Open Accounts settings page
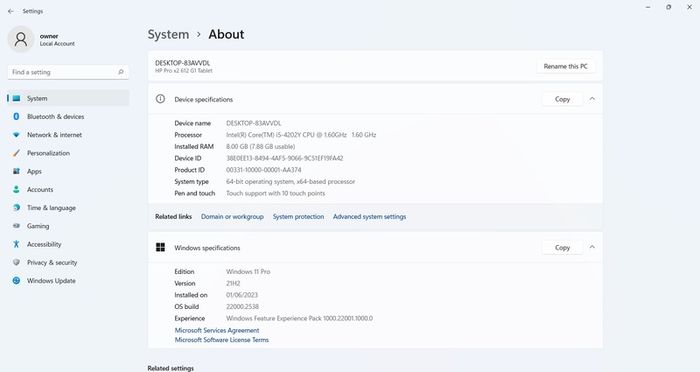Screen dimensions: 700x372 pos(68,189)
